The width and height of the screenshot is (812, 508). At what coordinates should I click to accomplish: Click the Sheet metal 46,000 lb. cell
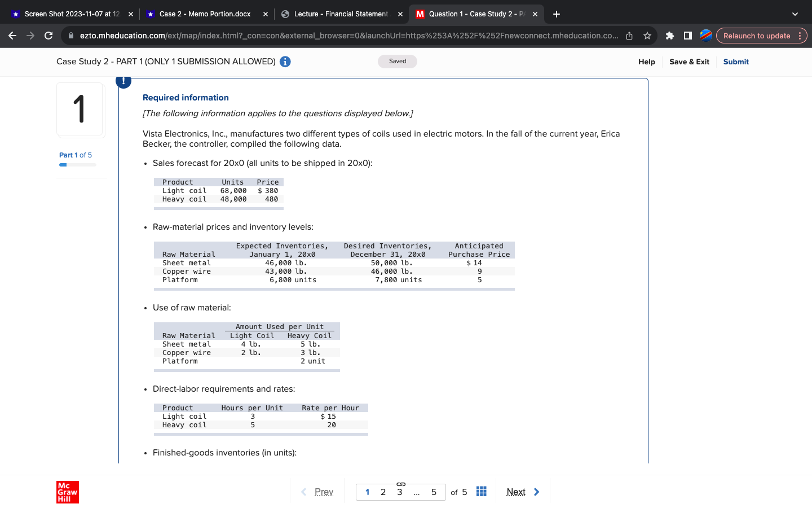pyautogui.click(x=286, y=263)
